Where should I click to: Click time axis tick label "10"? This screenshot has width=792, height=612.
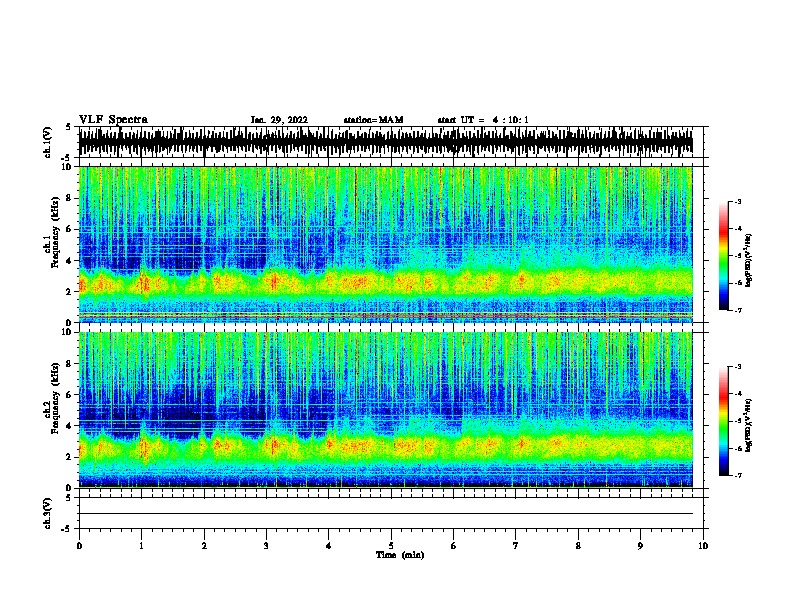[x=703, y=546]
